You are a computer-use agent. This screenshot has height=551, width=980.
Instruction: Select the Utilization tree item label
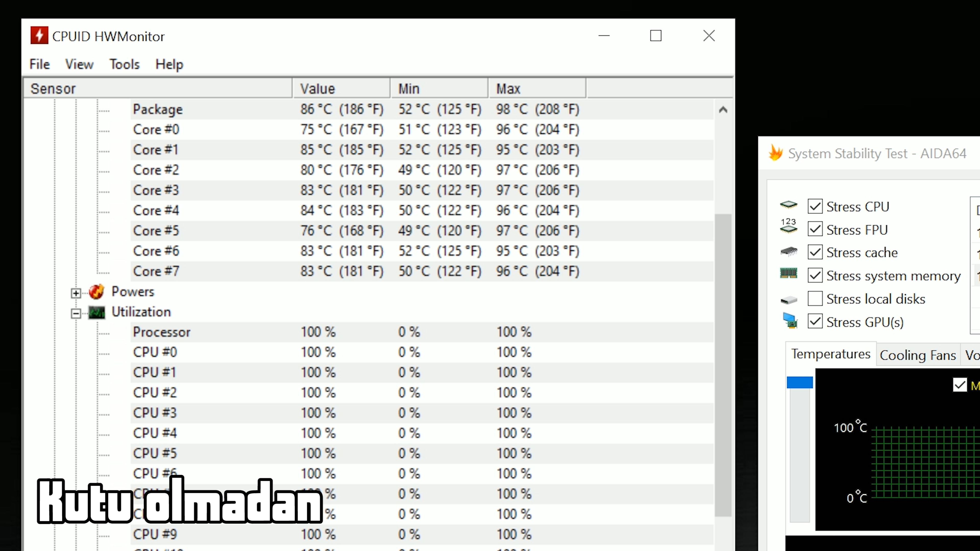[x=141, y=312]
